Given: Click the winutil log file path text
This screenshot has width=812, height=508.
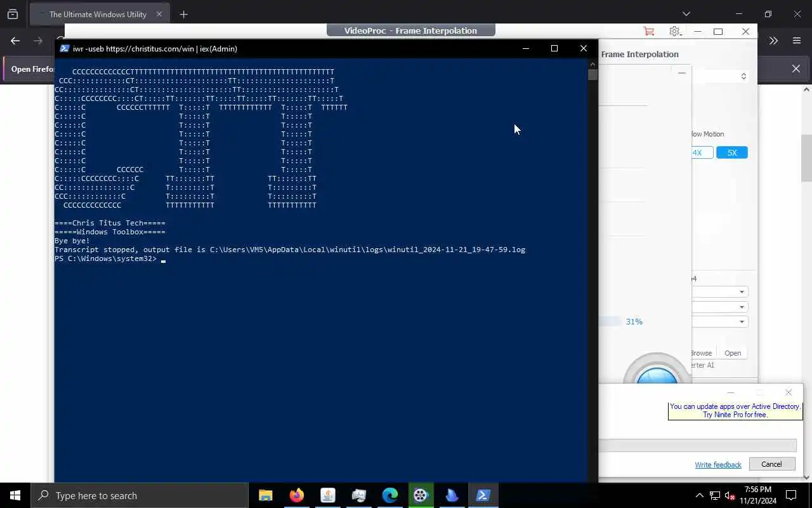Looking at the screenshot, I should 367,250.
